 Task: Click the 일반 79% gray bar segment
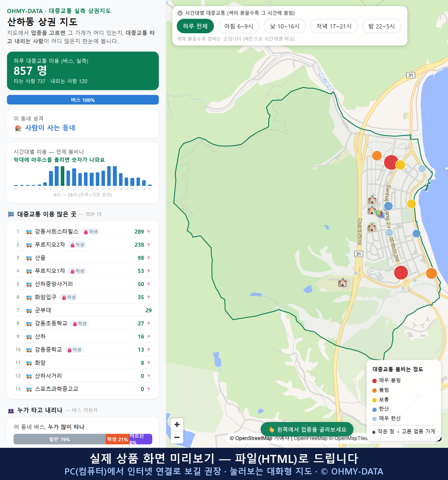59,439
